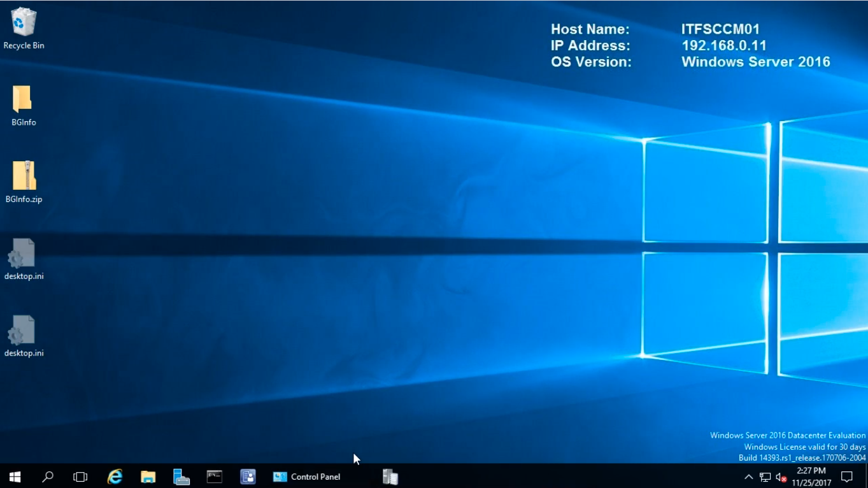Click the taskbar Search magnifier icon

48,477
